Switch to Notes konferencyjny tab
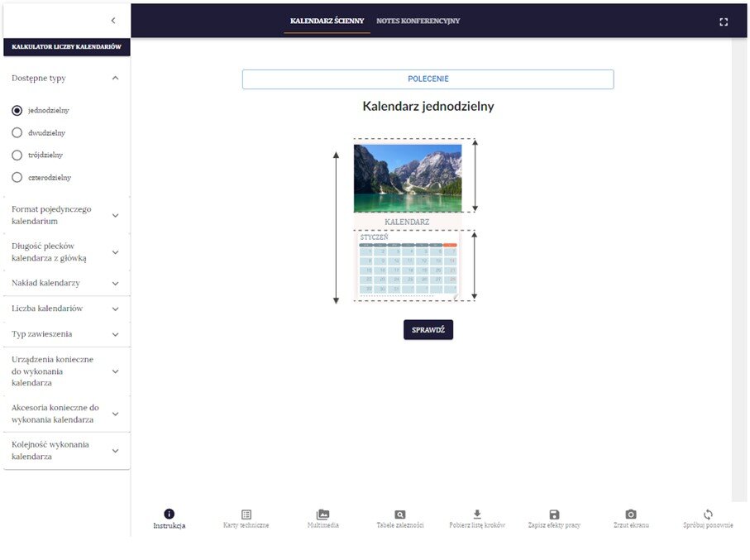This screenshot has width=750, height=560. pos(418,21)
